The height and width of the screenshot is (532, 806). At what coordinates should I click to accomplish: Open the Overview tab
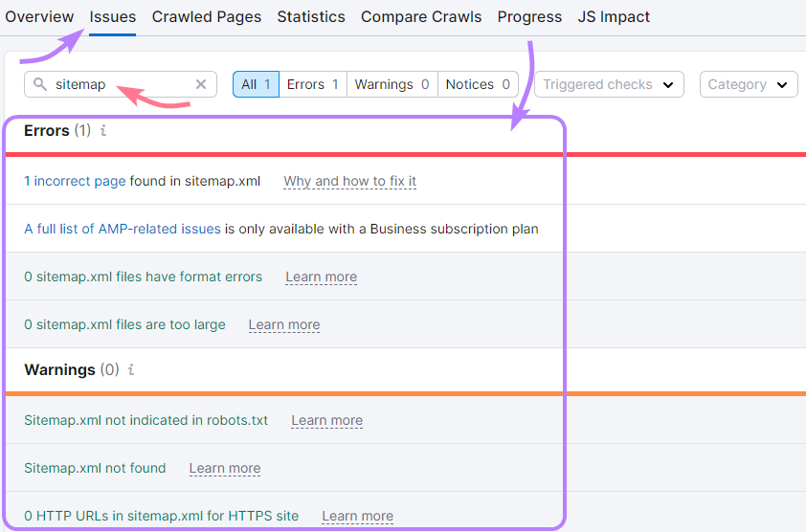point(39,17)
